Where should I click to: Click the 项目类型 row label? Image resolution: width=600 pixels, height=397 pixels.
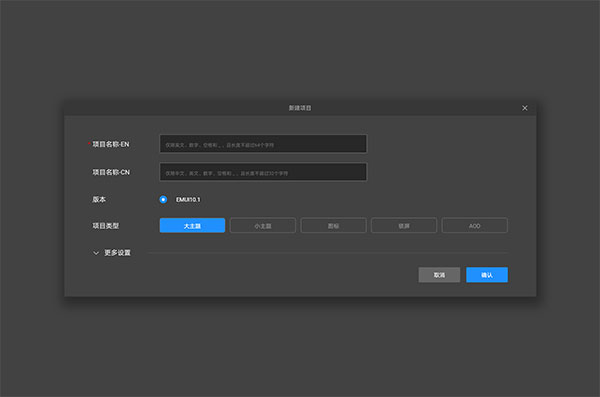coord(105,226)
